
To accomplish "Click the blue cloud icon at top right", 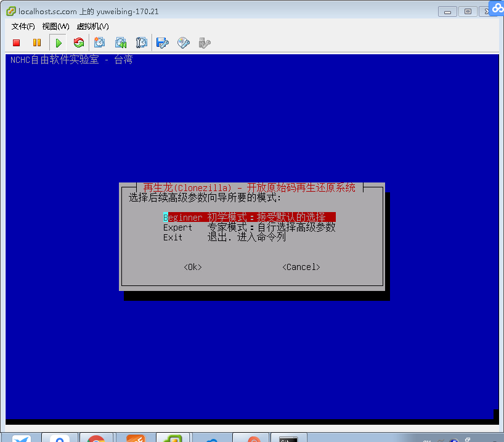I will tap(497, 8).
